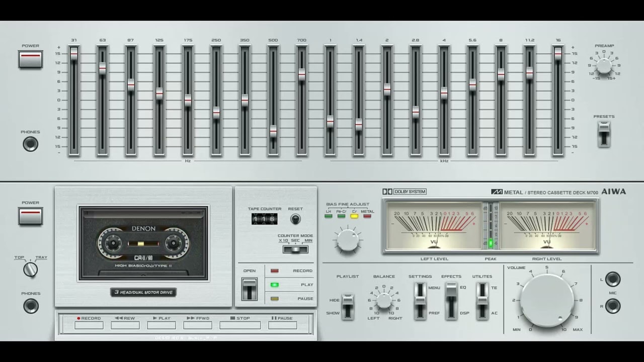The height and width of the screenshot is (362, 644).
Task: Click the cassette deck's PHONES jack
Action: point(31,305)
